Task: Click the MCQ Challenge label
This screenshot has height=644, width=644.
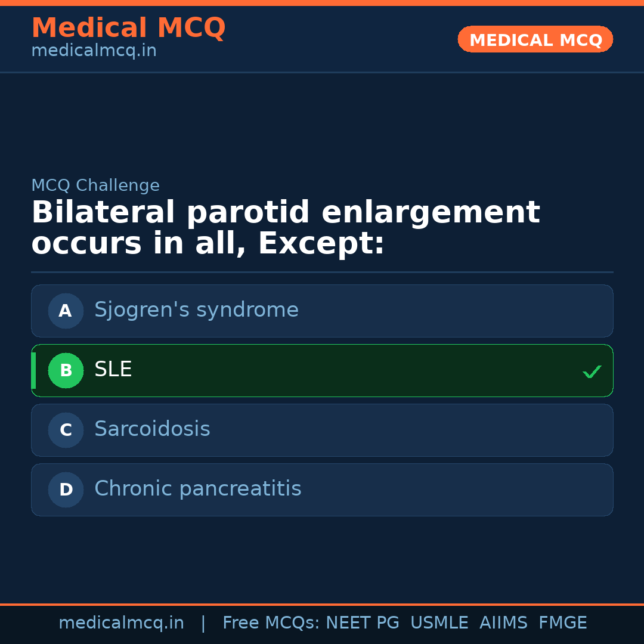Action: pos(95,185)
